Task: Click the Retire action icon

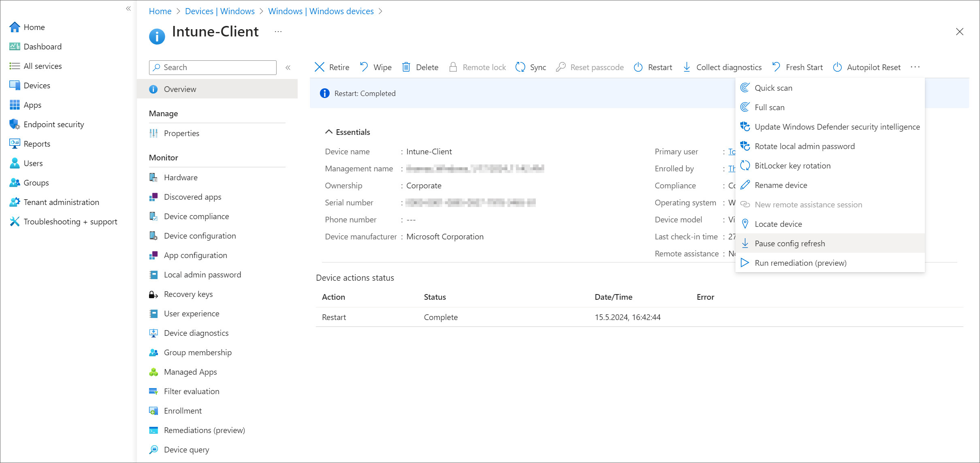Action: (x=320, y=67)
